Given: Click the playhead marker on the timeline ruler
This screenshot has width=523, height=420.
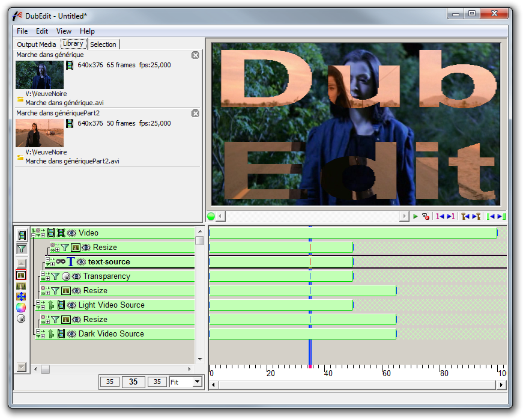Looking at the screenshot, I should click(310, 367).
